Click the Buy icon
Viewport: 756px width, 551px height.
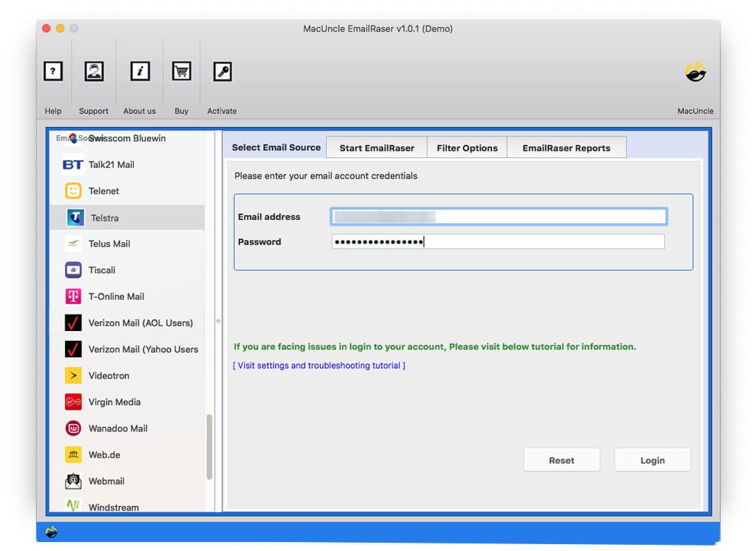[181, 71]
